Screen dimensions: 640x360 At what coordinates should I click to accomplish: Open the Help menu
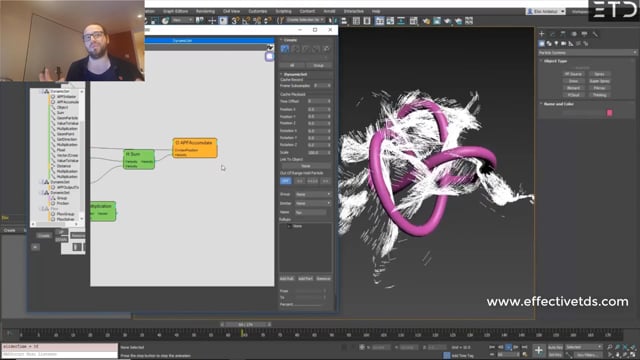pos(376,11)
